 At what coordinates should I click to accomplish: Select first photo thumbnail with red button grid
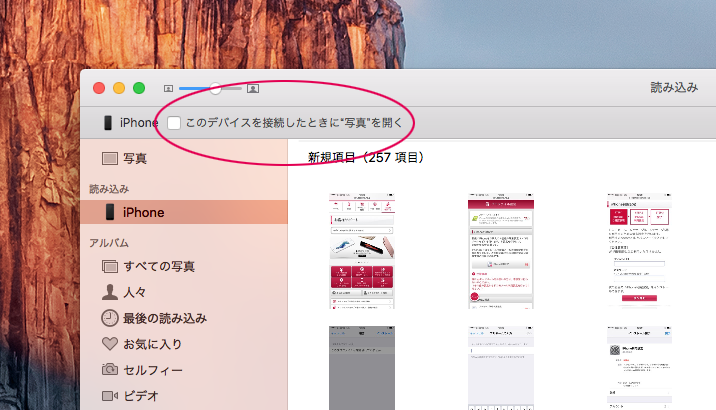coord(362,251)
